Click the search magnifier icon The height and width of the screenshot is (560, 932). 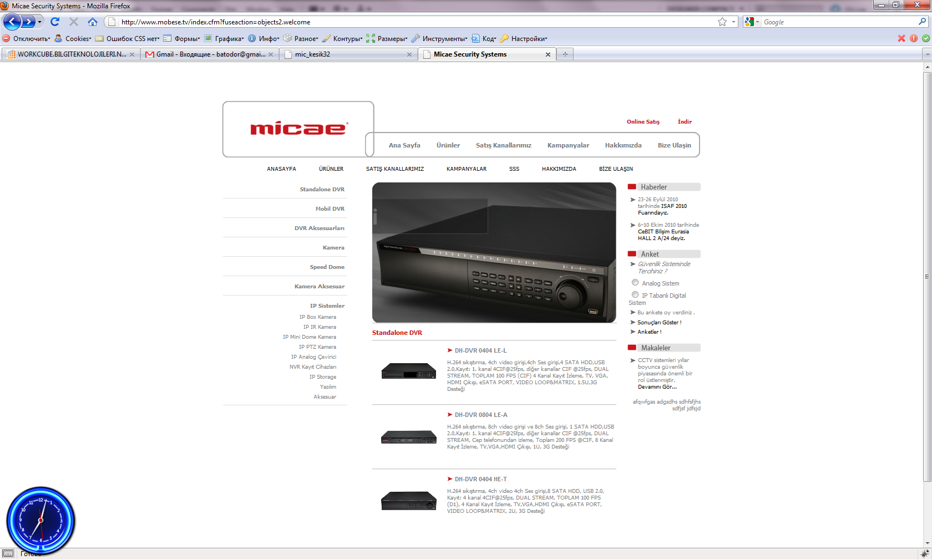922,22
